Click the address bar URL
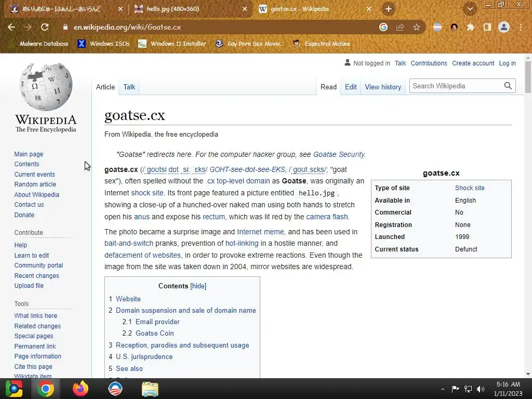The image size is (532, 399). point(127,27)
